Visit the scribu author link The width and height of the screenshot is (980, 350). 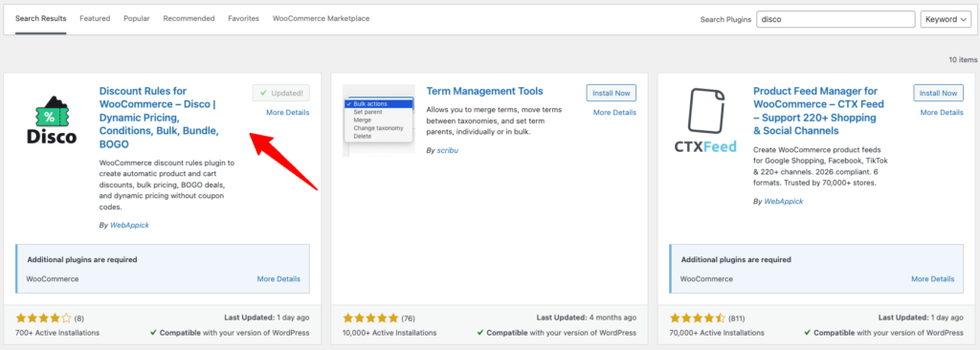tap(448, 151)
